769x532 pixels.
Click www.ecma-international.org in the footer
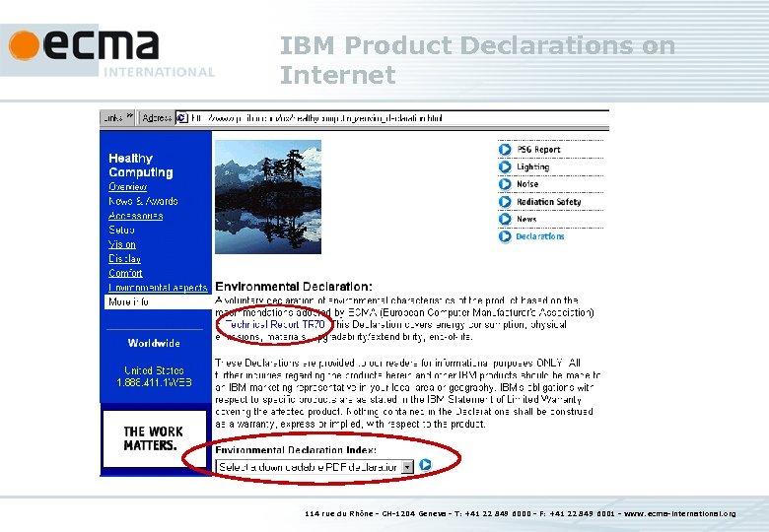[x=679, y=513]
